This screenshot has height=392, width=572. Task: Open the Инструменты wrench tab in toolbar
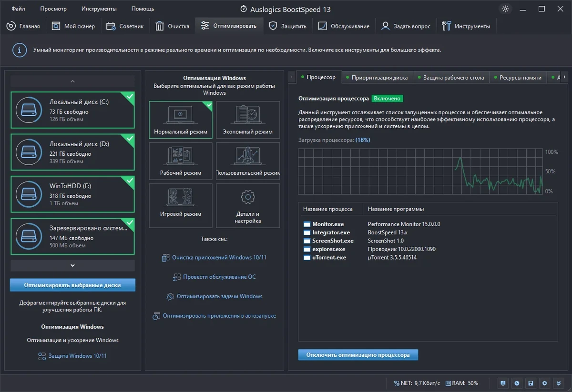466,26
